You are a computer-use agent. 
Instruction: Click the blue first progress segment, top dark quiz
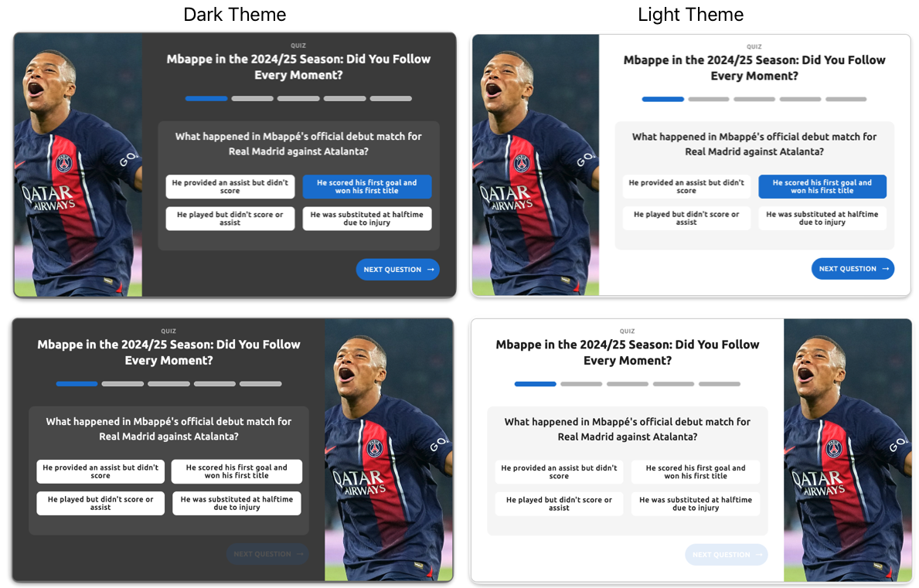pos(206,98)
